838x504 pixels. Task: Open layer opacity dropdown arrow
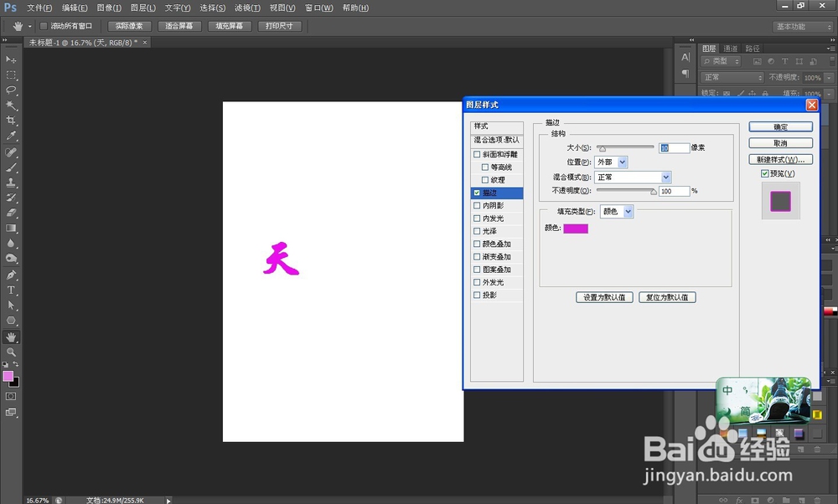click(829, 78)
